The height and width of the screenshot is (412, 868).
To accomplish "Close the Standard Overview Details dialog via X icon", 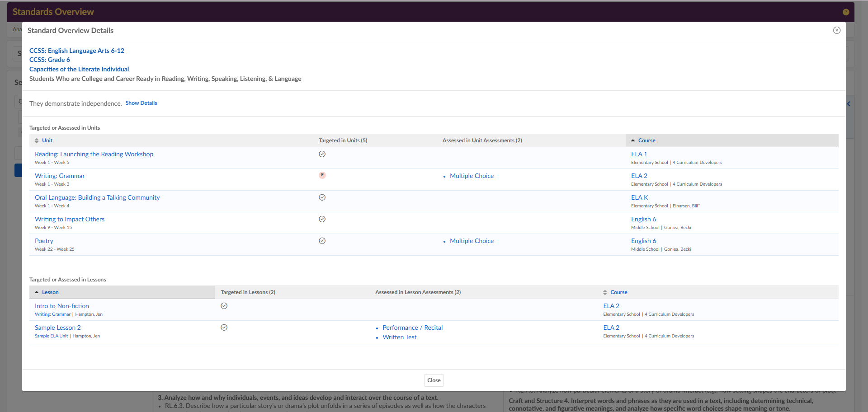I will click(836, 30).
